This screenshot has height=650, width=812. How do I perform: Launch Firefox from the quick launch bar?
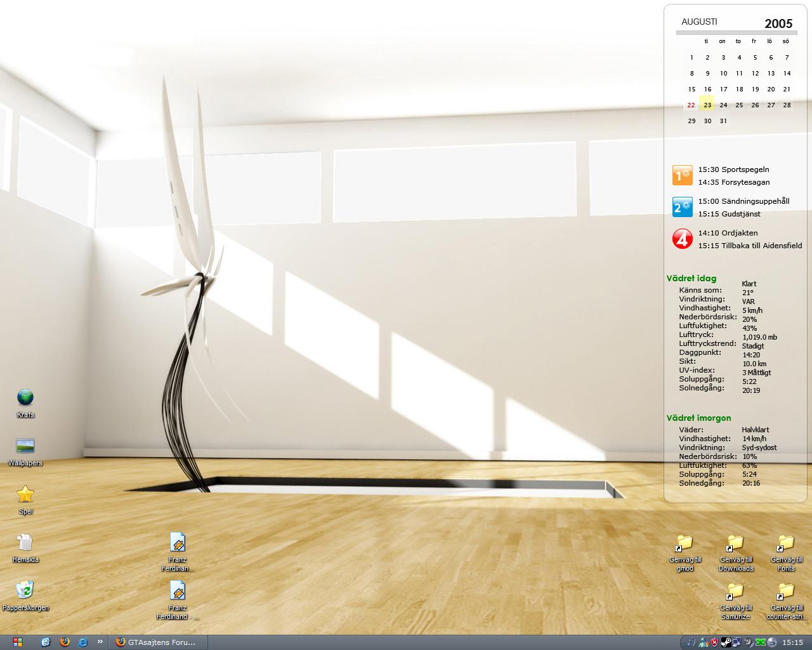(x=64, y=642)
